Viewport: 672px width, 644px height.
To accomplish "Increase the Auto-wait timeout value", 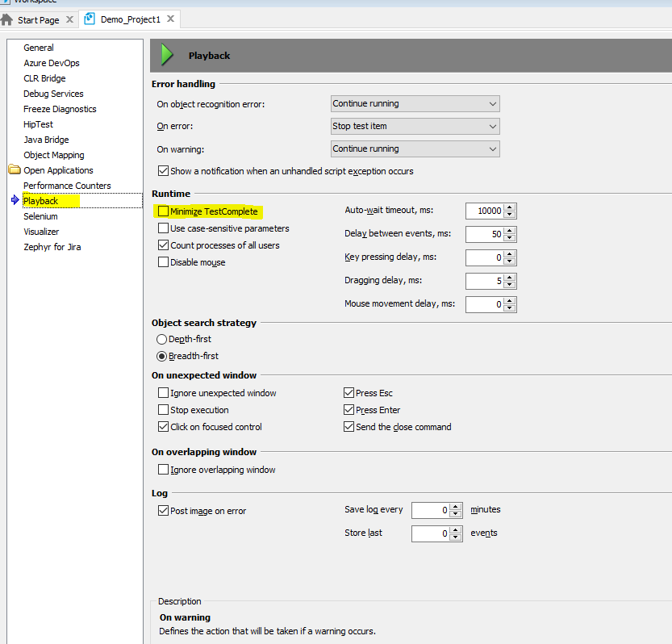I will [510, 207].
